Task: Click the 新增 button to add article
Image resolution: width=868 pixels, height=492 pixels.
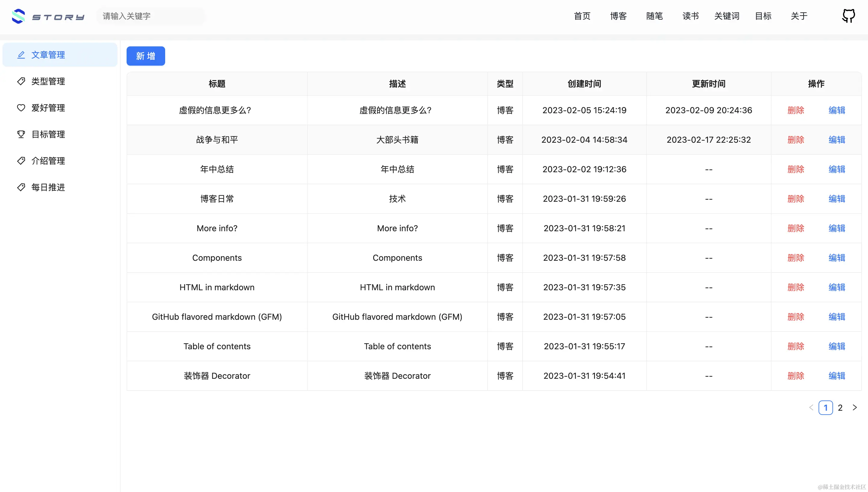Action: (145, 56)
